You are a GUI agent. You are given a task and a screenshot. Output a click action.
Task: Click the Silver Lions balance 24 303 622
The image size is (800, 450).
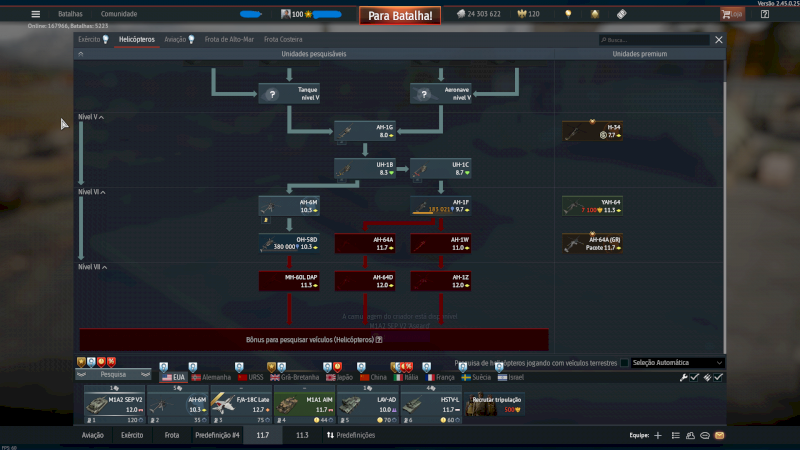coord(478,14)
